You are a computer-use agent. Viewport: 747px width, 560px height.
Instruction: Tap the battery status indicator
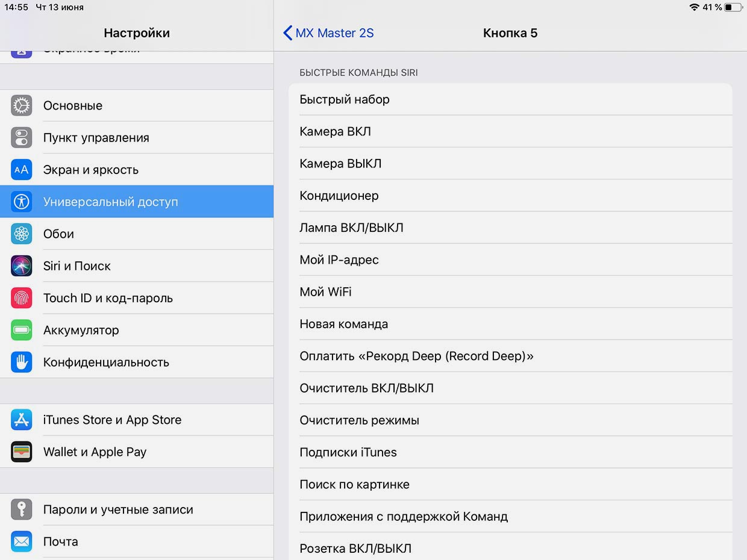[733, 7]
